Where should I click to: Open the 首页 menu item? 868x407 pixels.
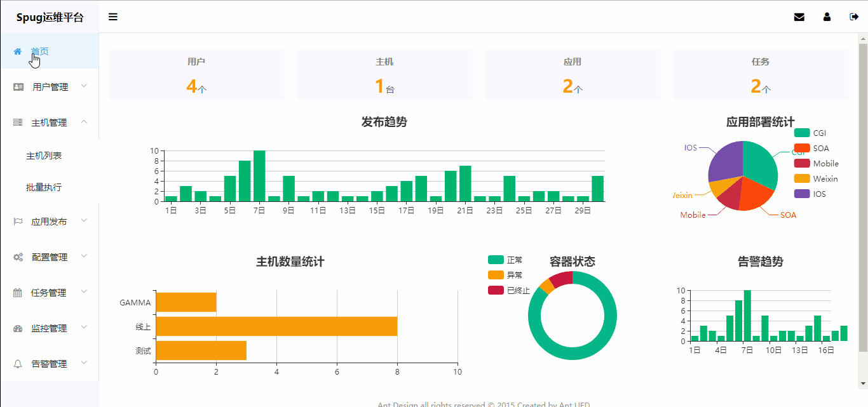click(x=50, y=51)
